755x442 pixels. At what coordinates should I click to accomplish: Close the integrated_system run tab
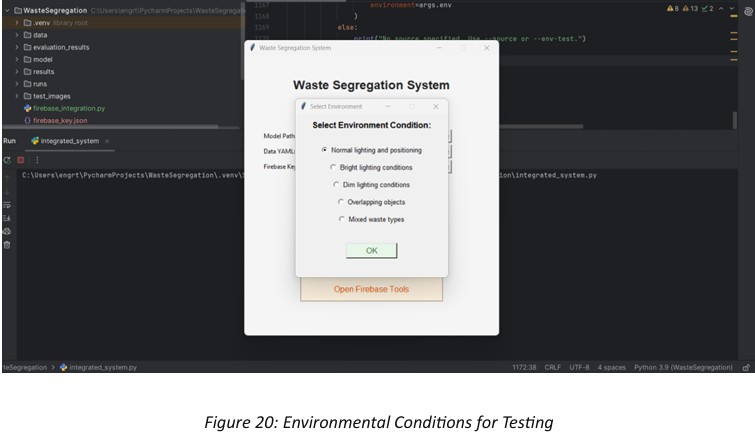point(108,141)
